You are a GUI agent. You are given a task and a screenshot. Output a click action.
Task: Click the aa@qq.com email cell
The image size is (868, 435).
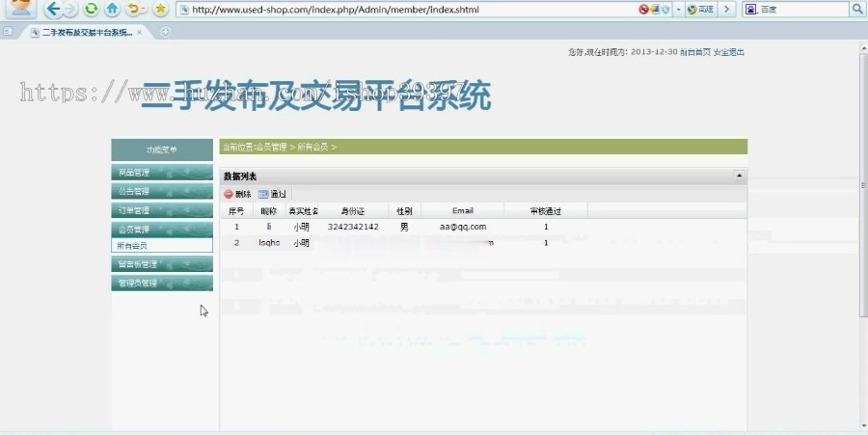pyautogui.click(x=463, y=227)
